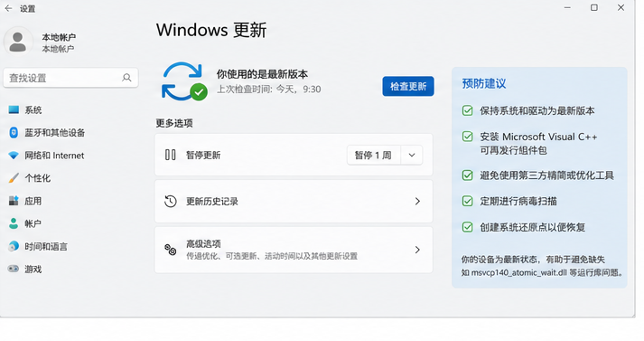The image size is (644, 341).
Task: Open 系统 settings category
Action: point(33,109)
